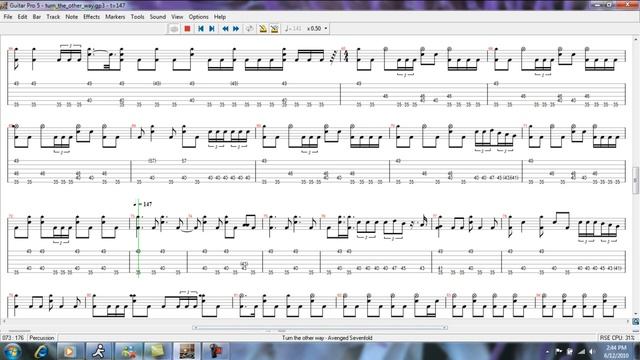This screenshot has height=360, width=640.
Task: Click the dropdown arrow beside the x 0.50 speed
Action: (325, 29)
